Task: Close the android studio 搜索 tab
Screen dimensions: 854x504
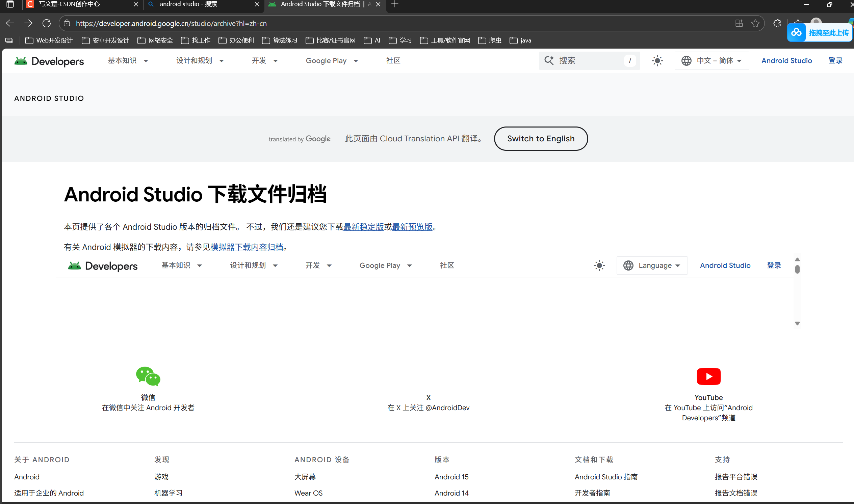Action: pos(257,4)
